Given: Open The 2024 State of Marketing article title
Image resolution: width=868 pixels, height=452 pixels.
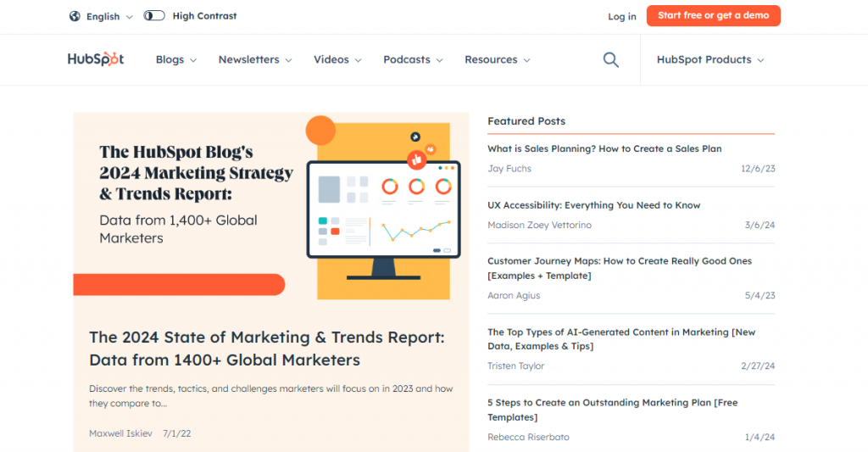Looking at the screenshot, I should (267, 349).
